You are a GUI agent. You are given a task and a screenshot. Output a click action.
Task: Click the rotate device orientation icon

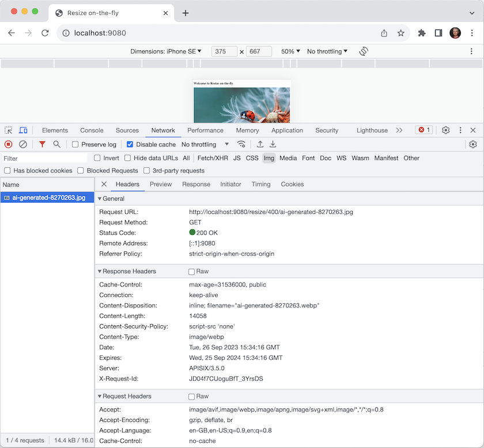click(364, 51)
